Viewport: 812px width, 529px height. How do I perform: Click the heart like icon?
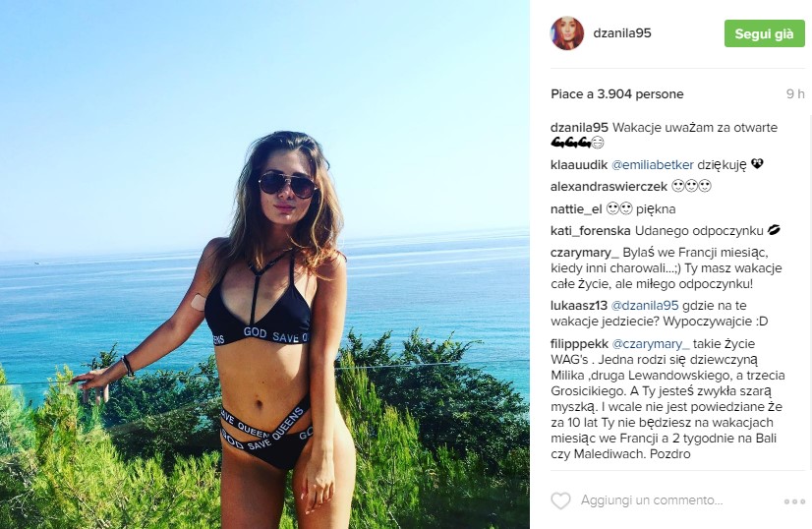(560, 501)
